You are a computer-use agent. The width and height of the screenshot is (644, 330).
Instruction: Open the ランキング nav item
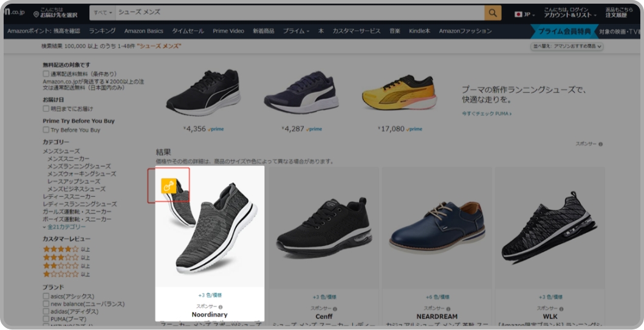102,31
